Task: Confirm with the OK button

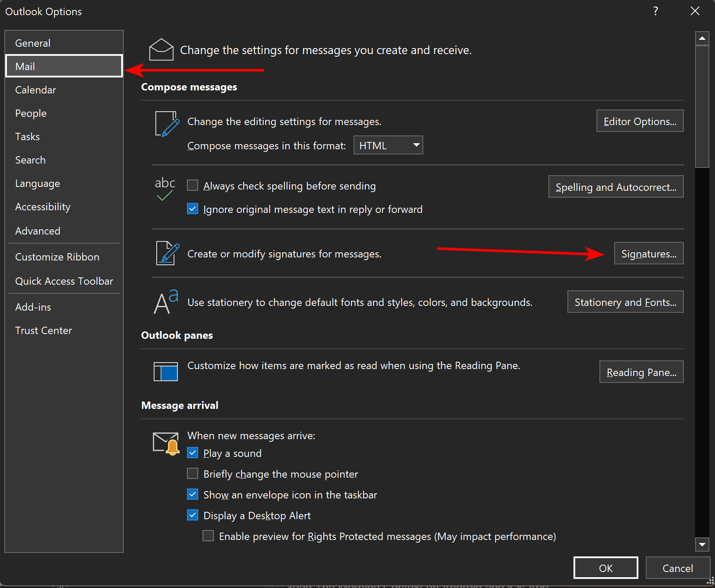Action: (x=605, y=568)
